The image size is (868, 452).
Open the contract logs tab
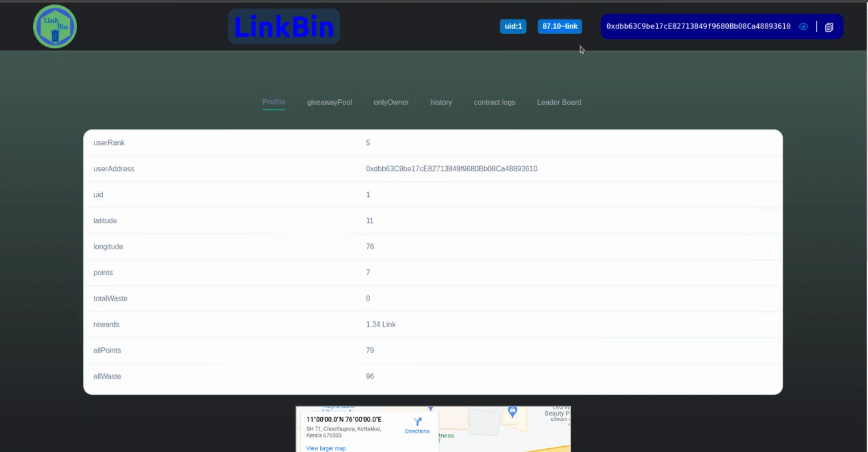coord(494,103)
